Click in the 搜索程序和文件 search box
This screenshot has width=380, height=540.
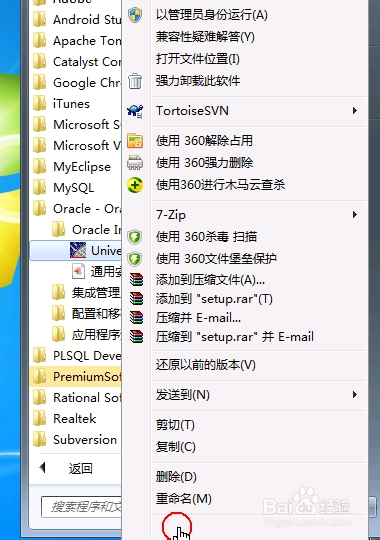tap(81, 506)
